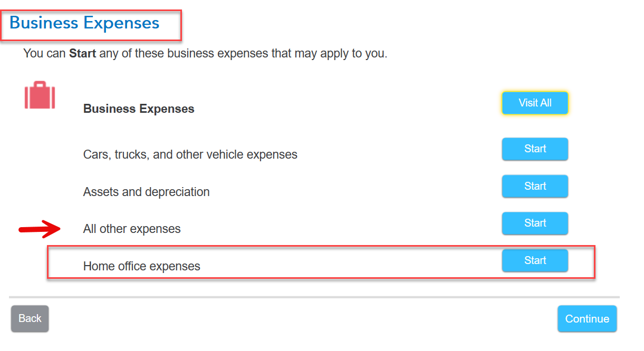Click the red arrow pointing at All other expenses
This screenshot has height=351, width=644.
click(40, 229)
